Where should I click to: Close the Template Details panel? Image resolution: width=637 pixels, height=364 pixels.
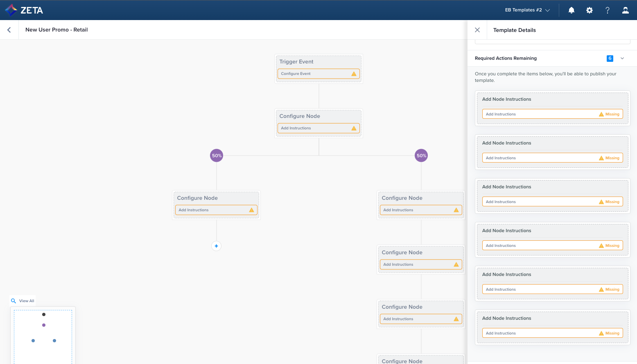click(x=477, y=30)
